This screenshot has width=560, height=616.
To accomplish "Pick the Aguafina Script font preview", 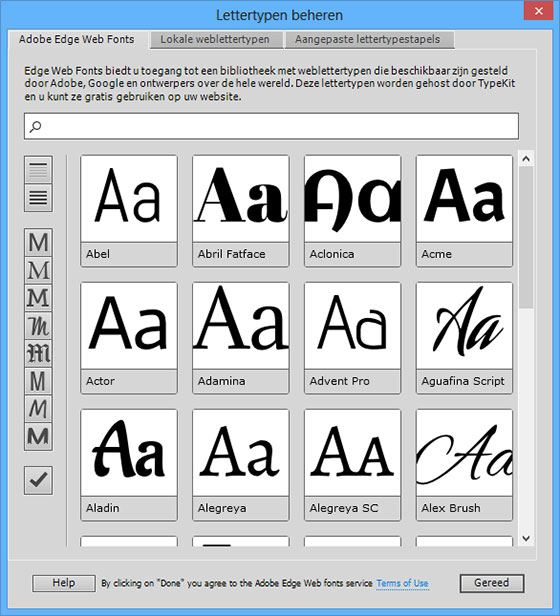I will click(464, 337).
